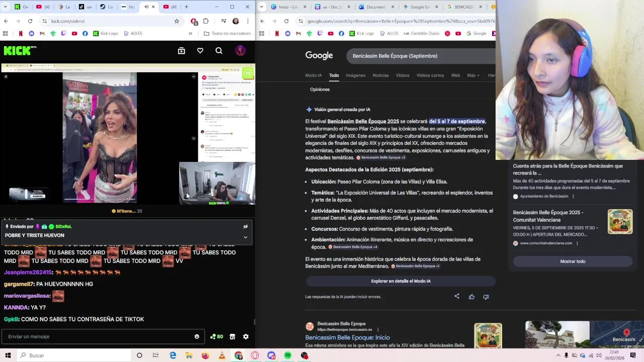644x362 pixels.
Task: Open the left browser three-dot menu
Action: point(248,21)
